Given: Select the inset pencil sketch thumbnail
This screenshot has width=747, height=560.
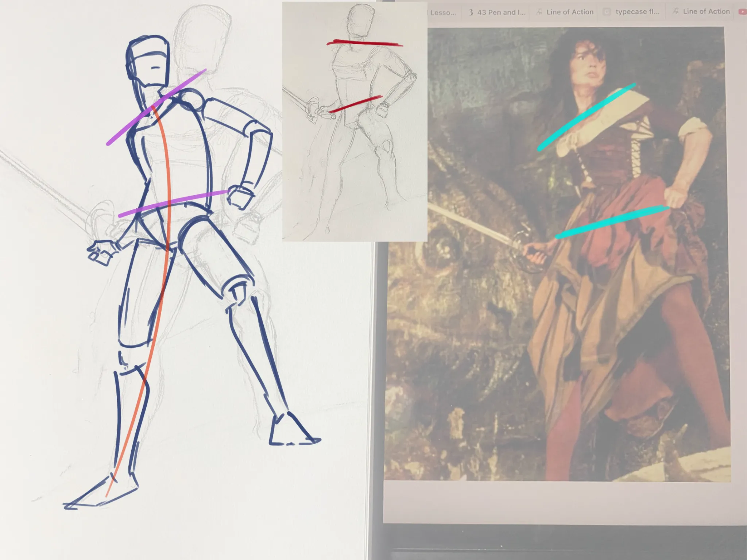Looking at the screenshot, I should click(x=355, y=121).
